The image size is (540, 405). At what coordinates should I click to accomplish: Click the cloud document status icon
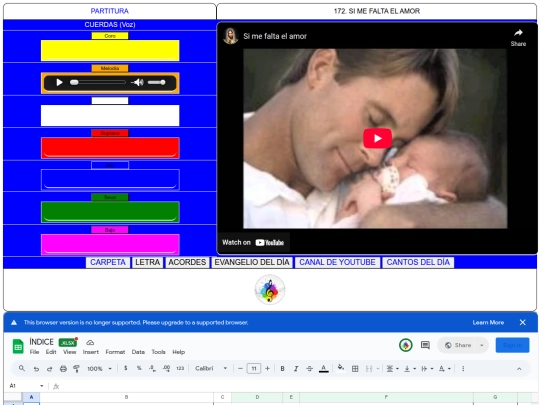point(90,343)
